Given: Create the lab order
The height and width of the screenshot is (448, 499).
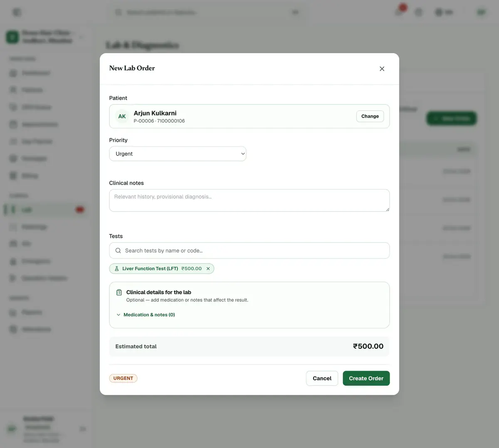Looking at the screenshot, I should [x=366, y=378].
